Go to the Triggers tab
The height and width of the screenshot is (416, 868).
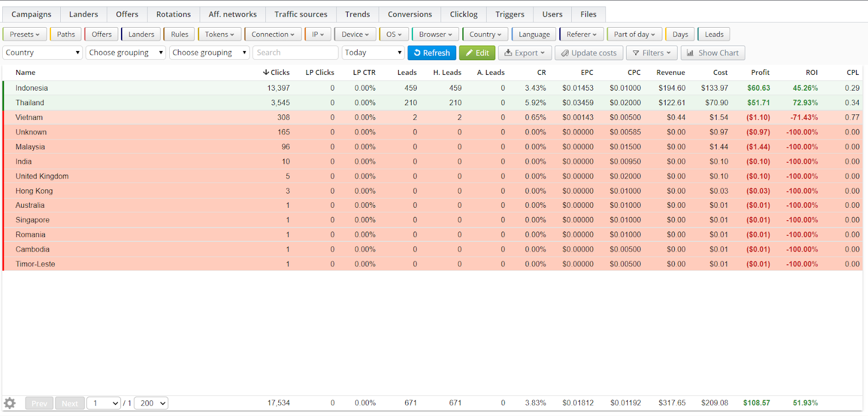point(510,14)
